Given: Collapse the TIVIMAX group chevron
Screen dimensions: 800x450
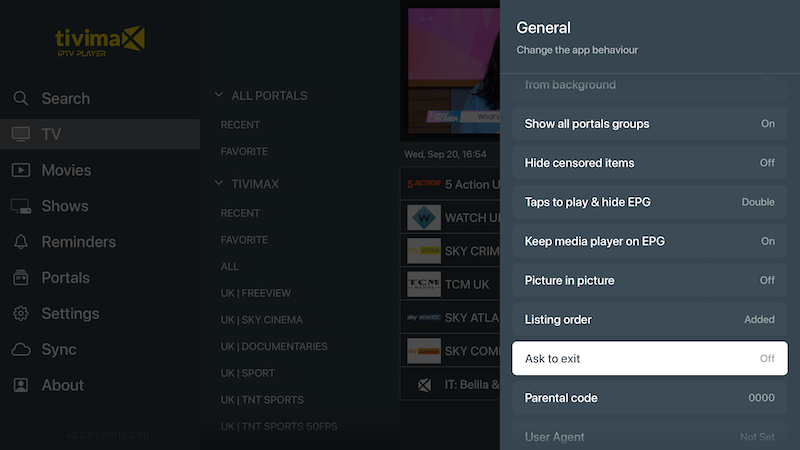Looking at the screenshot, I should pos(219,184).
